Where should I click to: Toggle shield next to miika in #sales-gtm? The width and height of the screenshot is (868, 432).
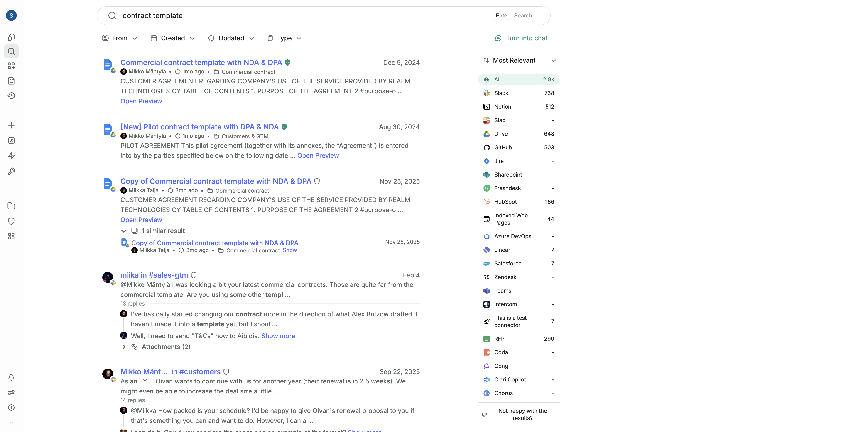[194, 275]
